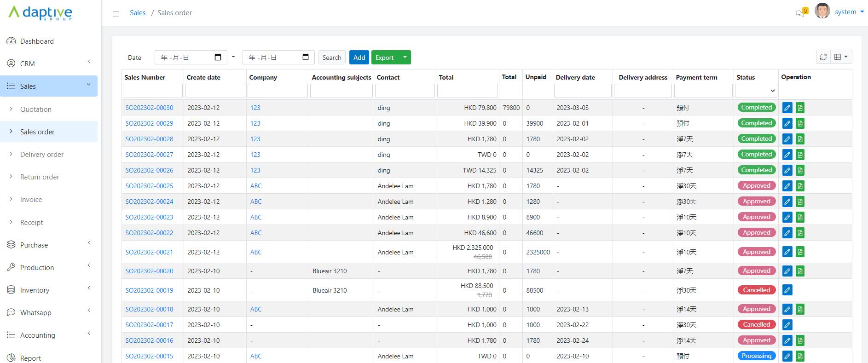Open calendar picker in start date field
Viewport: 868px width, 363px height.
click(x=218, y=58)
